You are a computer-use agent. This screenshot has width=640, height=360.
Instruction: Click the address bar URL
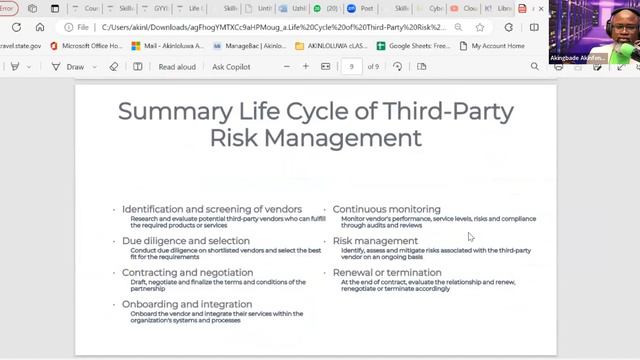273,27
